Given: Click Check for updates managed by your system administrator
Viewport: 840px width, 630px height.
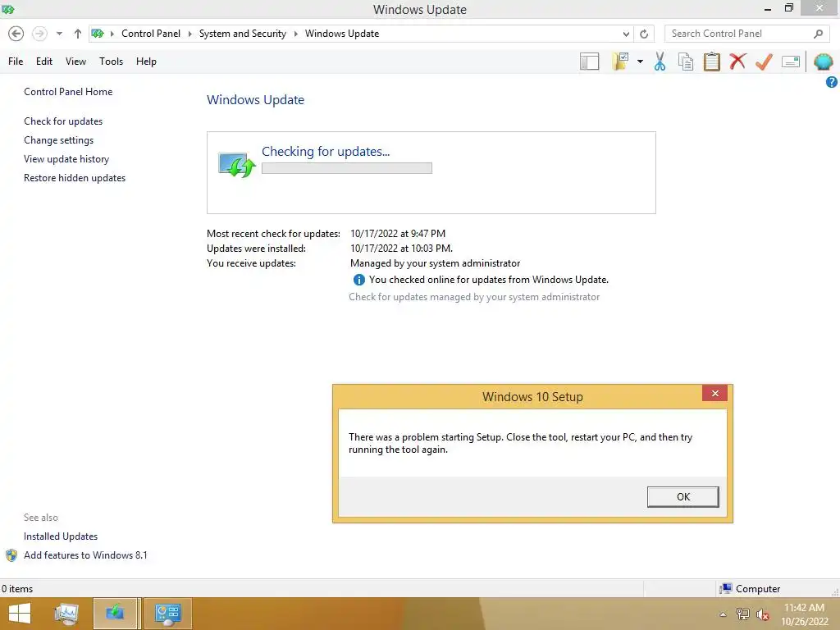Looking at the screenshot, I should 474,297.
